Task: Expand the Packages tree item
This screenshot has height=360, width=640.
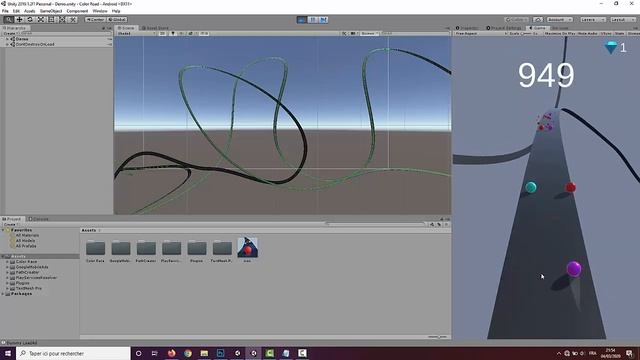Action: click(3, 294)
